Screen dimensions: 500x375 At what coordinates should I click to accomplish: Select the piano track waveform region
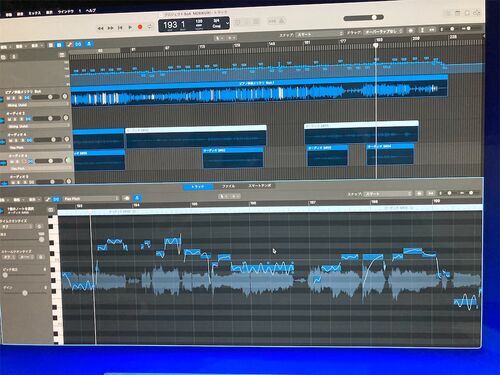pyautogui.click(x=259, y=92)
